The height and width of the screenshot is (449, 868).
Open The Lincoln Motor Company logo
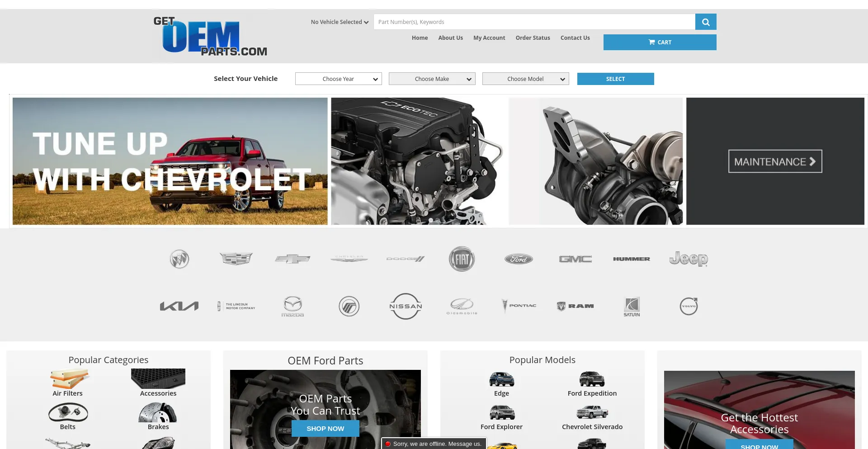[236, 306]
